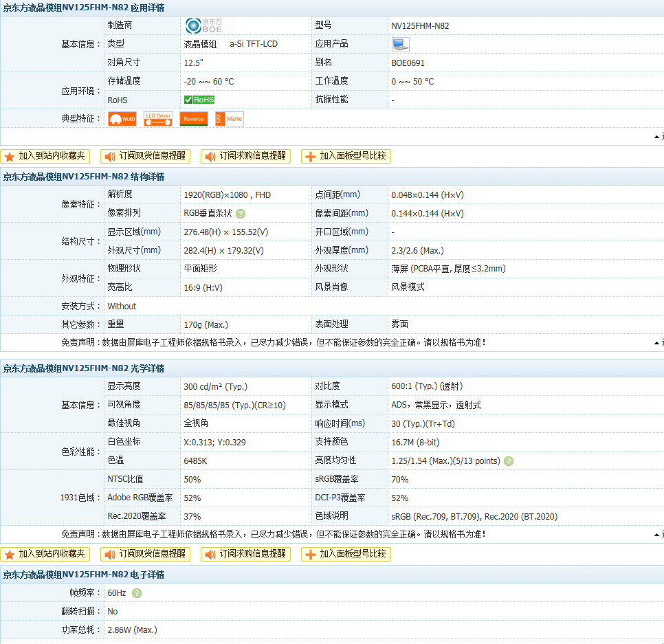This screenshot has width=664, height=644.
Task: Click alias value BOE0691
Action: coord(408,63)
